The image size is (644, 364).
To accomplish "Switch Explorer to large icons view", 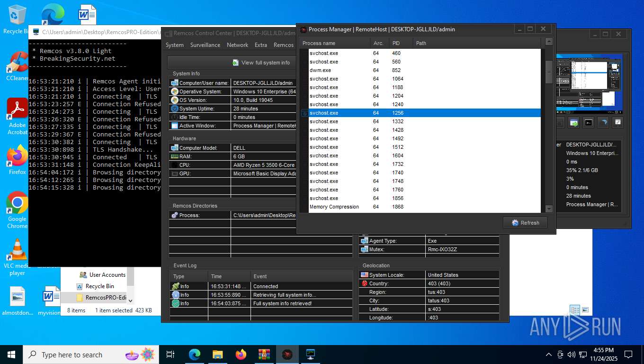I will tap(585, 310).
